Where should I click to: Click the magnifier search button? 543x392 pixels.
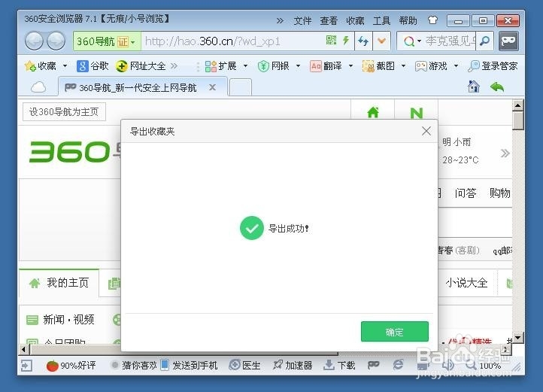tap(485, 41)
